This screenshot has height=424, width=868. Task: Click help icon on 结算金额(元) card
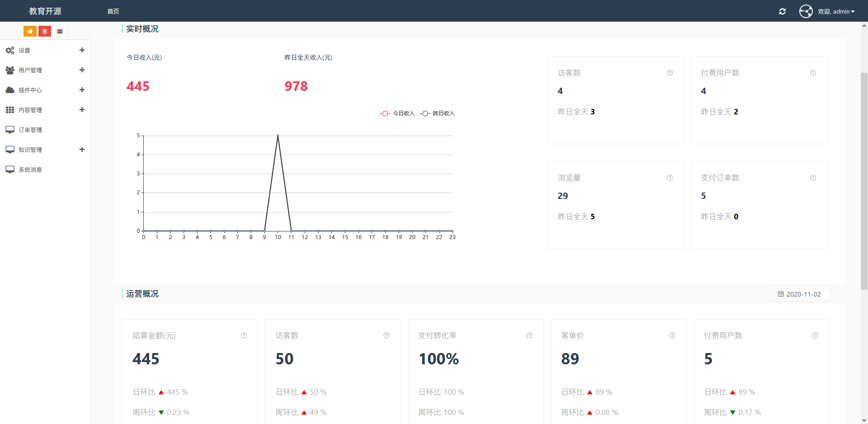tap(244, 335)
